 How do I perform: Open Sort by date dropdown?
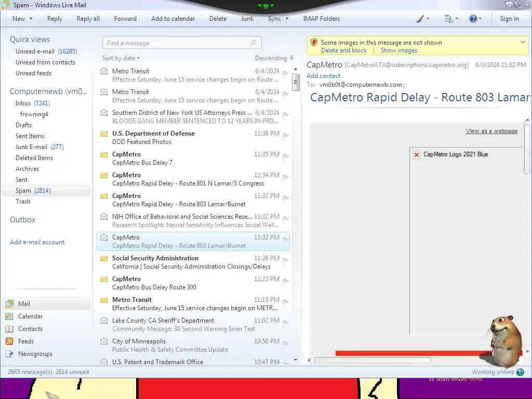tap(121, 58)
